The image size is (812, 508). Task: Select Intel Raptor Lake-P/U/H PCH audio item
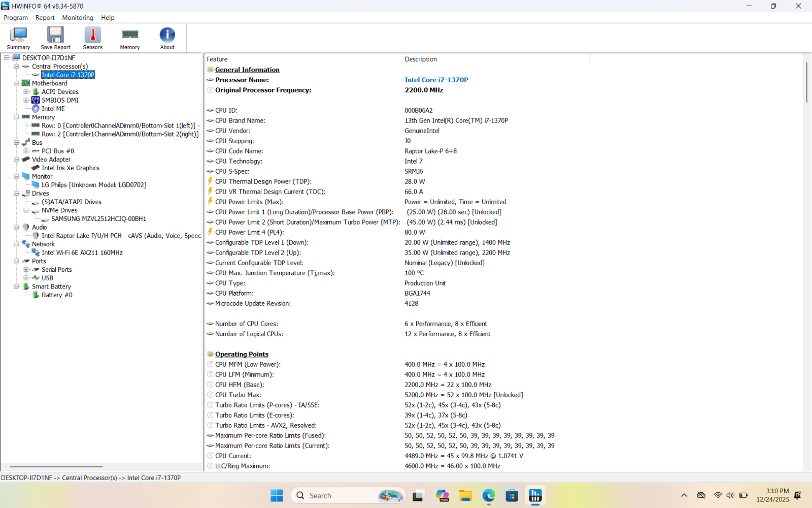click(121, 236)
